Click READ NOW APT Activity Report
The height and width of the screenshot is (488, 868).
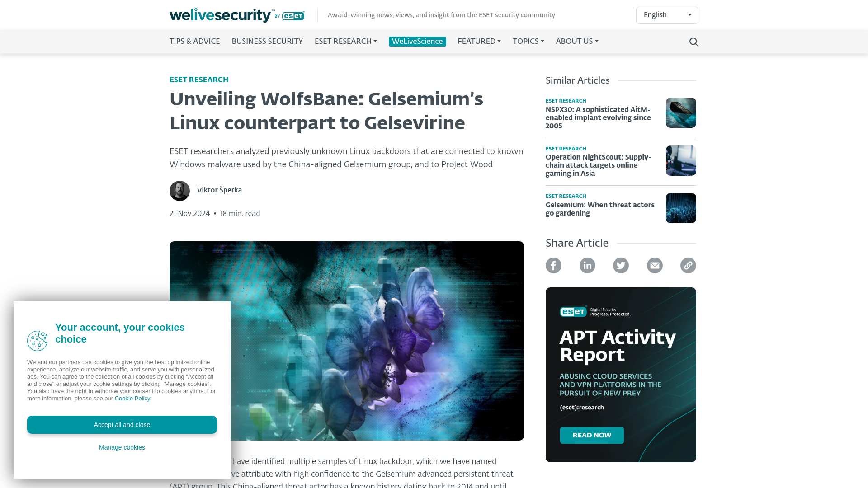tap(591, 435)
